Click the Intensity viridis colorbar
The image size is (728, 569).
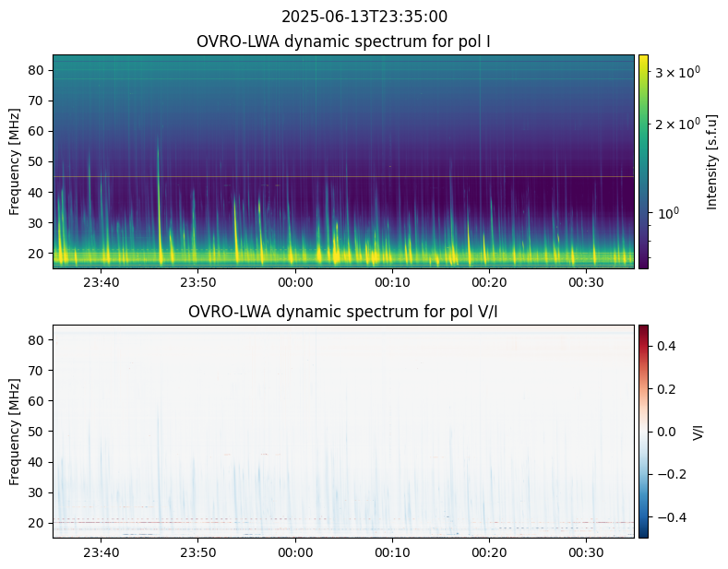coord(643,161)
